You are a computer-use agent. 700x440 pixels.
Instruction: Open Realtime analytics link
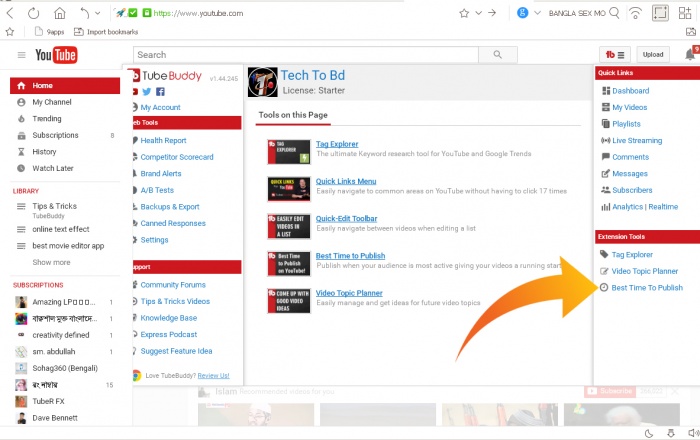point(663,207)
